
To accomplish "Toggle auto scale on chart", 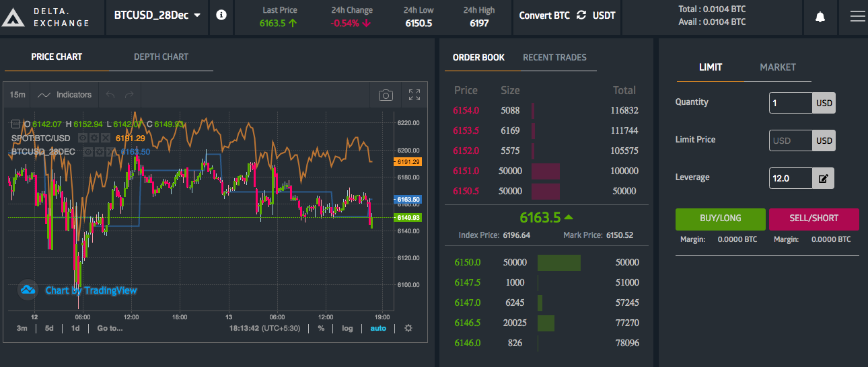I will (x=378, y=328).
